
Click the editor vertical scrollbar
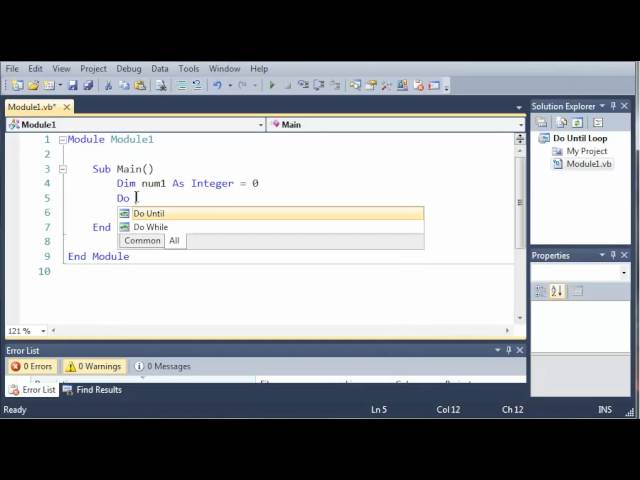point(520,200)
